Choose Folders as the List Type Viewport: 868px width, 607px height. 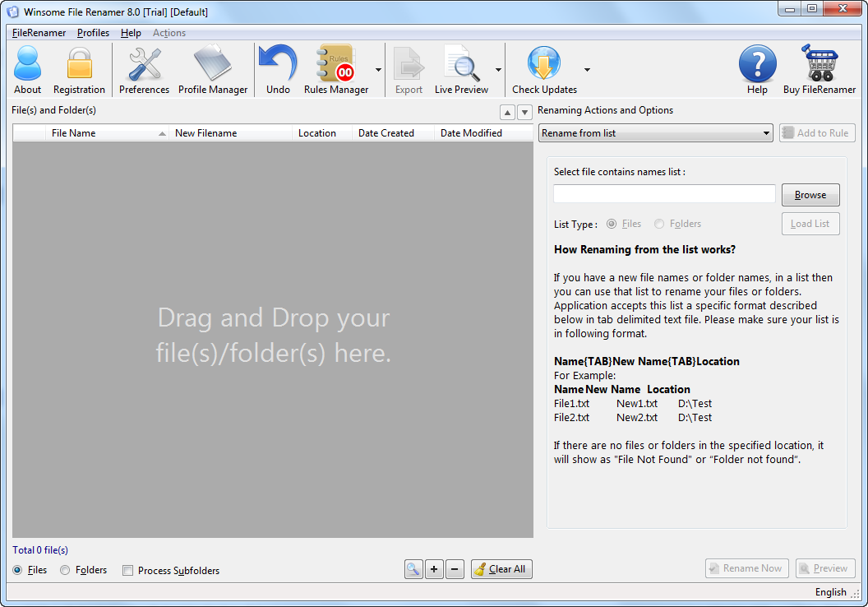click(659, 224)
